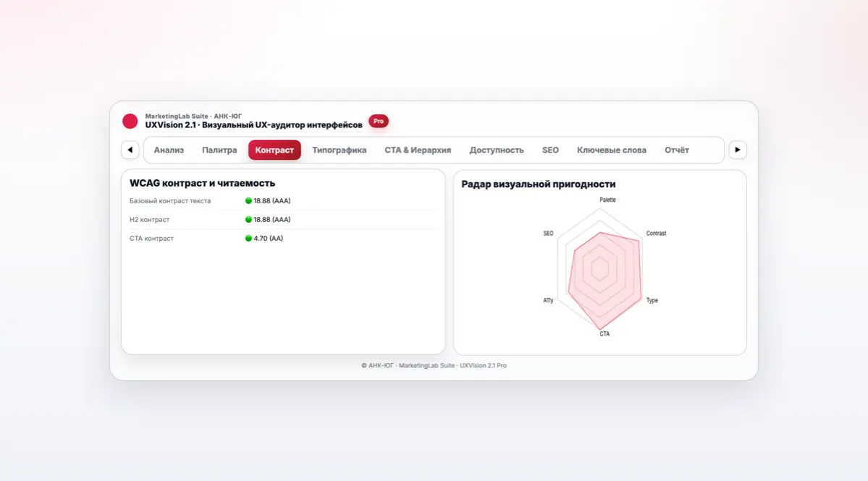Go to previous tabs with left arrow
Image resolution: width=868 pixels, height=481 pixels.
130,150
